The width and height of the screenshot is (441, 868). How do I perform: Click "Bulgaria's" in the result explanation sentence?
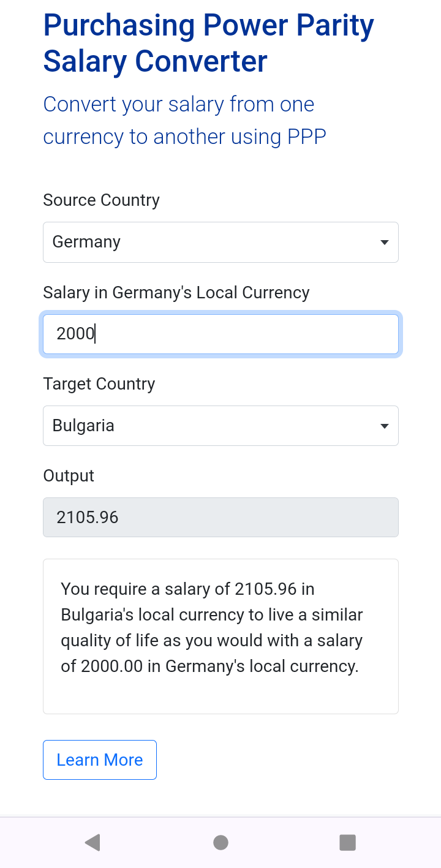click(x=97, y=615)
